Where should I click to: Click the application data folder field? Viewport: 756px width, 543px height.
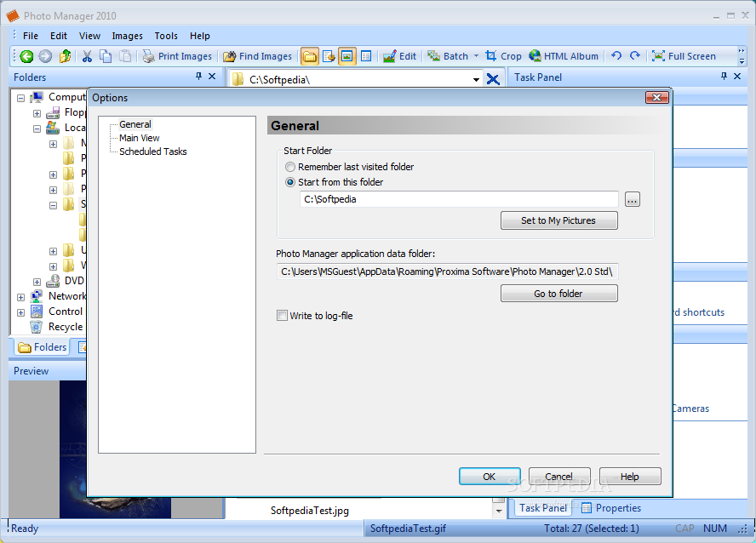click(x=448, y=271)
